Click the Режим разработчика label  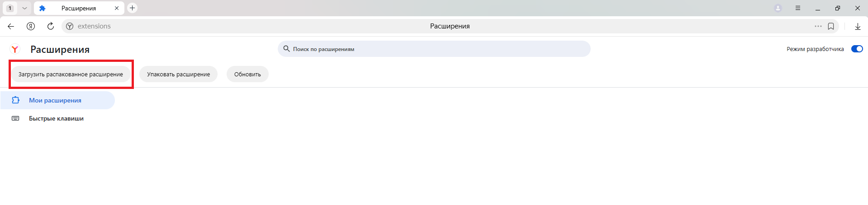pyautogui.click(x=815, y=49)
